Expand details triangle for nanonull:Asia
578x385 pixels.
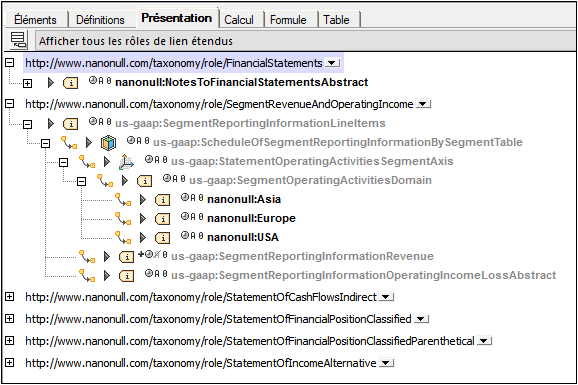pyautogui.click(x=143, y=200)
